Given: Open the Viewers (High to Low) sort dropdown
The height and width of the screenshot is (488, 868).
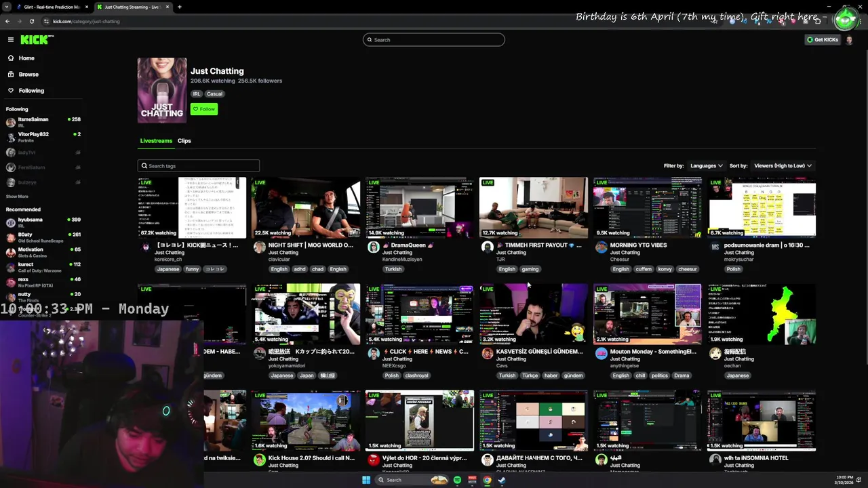Looking at the screenshot, I should [x=783, y=166].
